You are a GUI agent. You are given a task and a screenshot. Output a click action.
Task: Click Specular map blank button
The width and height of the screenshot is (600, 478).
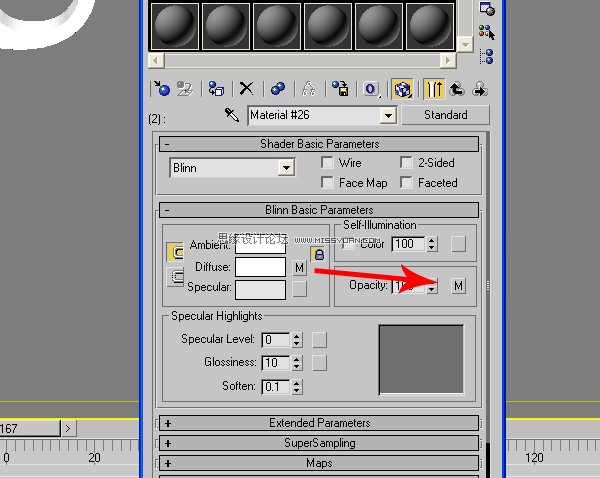pyautogui.click(x=300, y=289)
